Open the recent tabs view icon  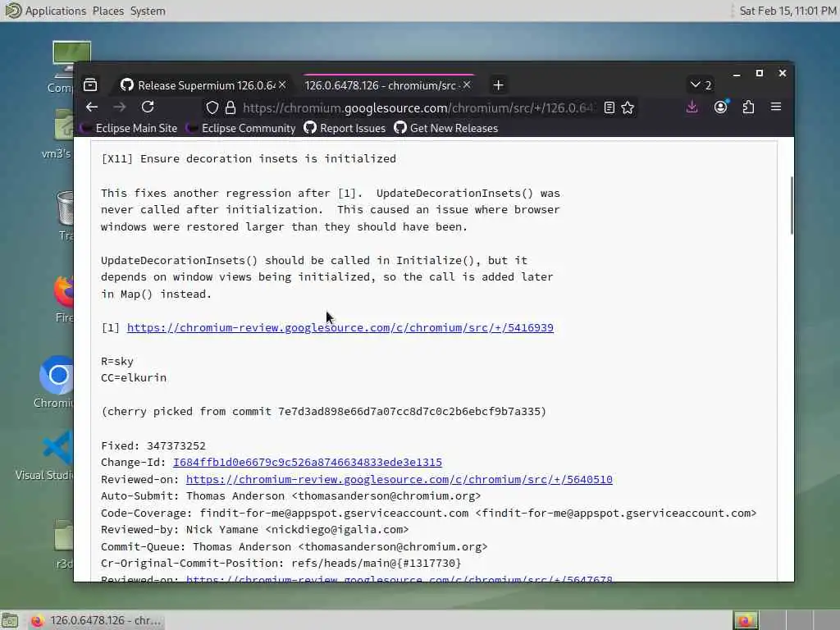click(90, 84)
